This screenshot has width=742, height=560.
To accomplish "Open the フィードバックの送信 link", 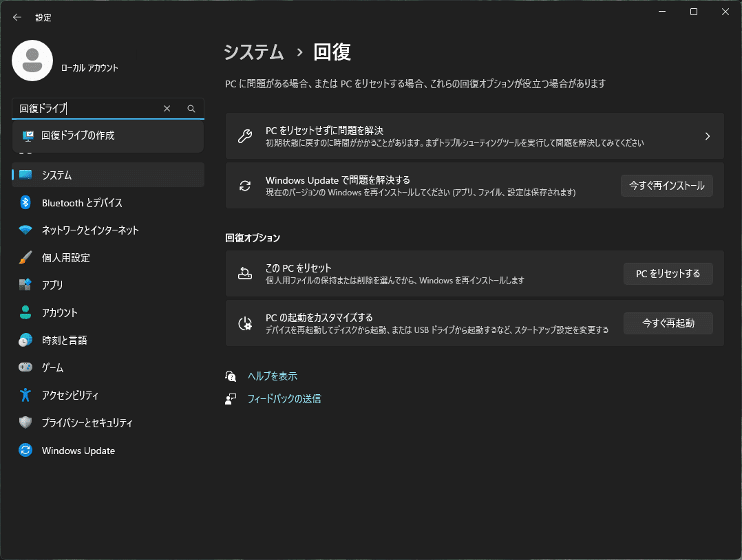I will coord(284,399).
